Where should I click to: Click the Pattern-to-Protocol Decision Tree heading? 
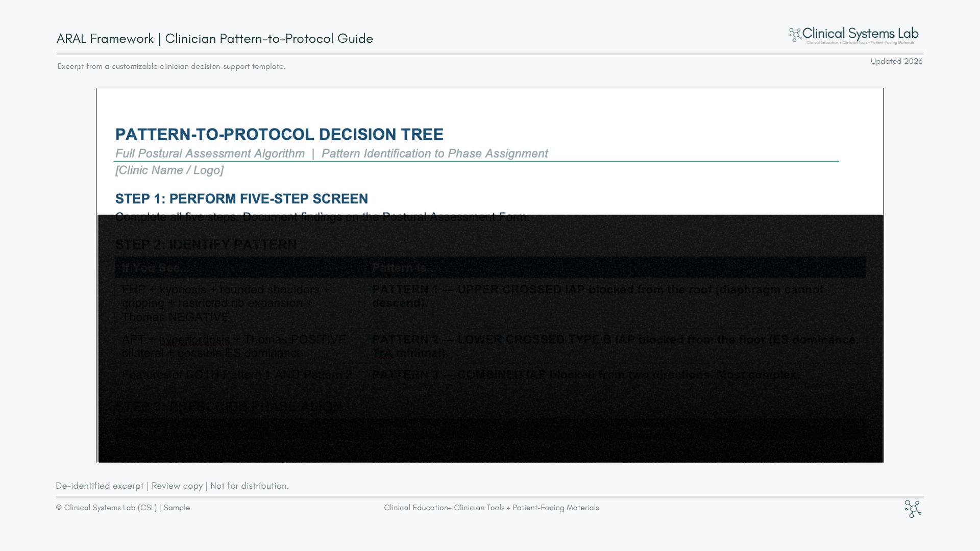coord(279,134)
